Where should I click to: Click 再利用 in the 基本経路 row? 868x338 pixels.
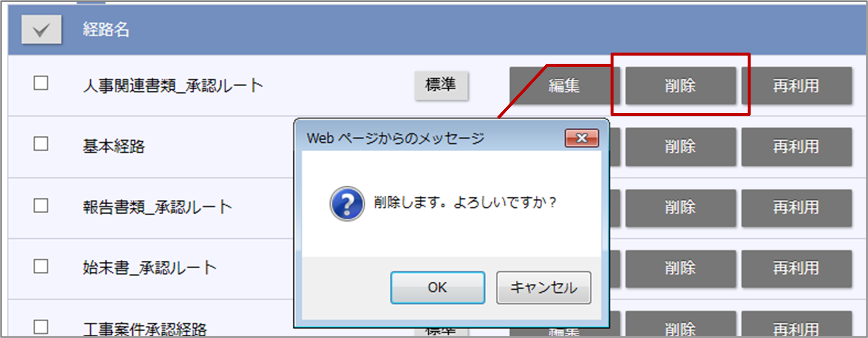click(796, 147)
